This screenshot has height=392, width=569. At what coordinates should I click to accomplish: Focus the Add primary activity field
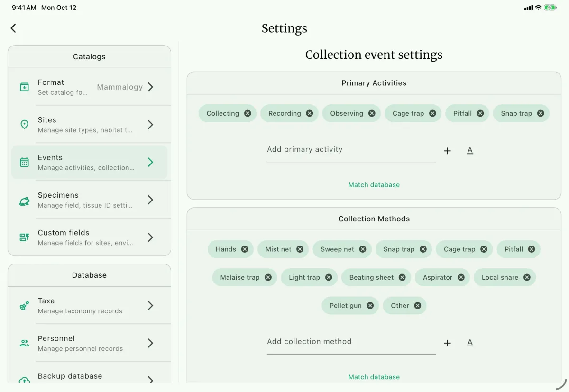pyautogui.click(x=351, y=150)
